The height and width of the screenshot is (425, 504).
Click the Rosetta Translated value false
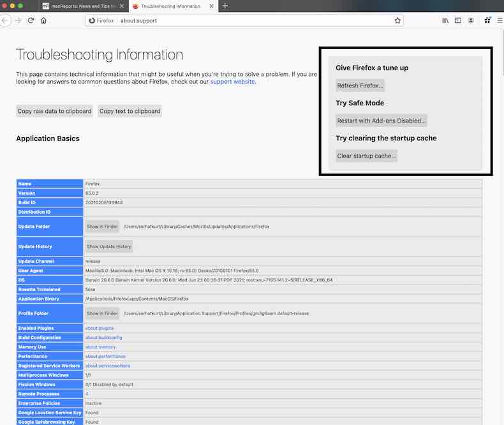pyautogui.click(x=91, y=289)
